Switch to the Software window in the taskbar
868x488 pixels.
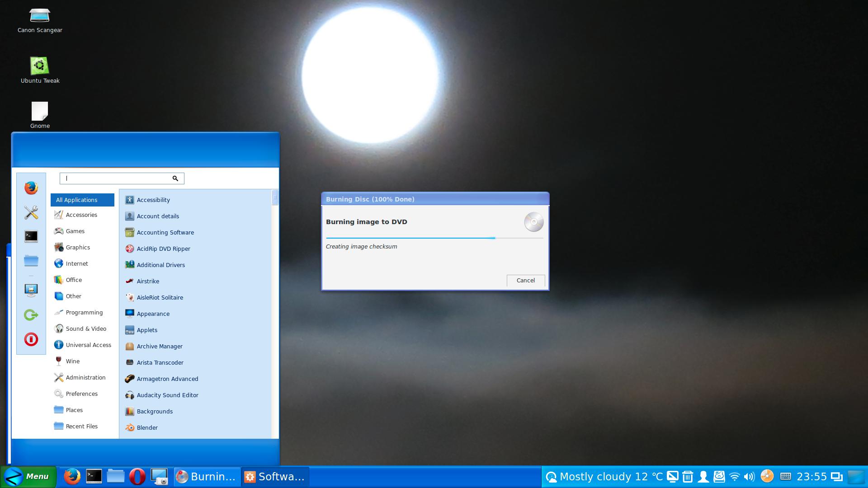pyautogui.click(x=275, y=477)
